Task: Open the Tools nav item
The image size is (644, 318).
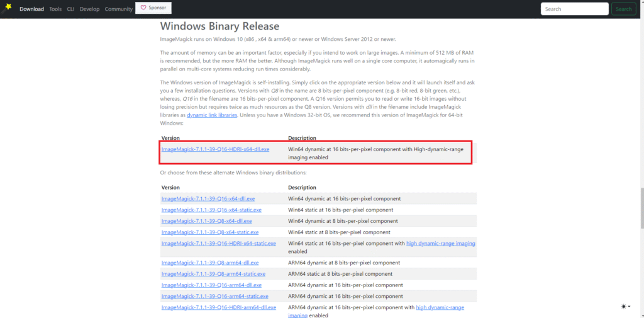Action: [55, 9]
